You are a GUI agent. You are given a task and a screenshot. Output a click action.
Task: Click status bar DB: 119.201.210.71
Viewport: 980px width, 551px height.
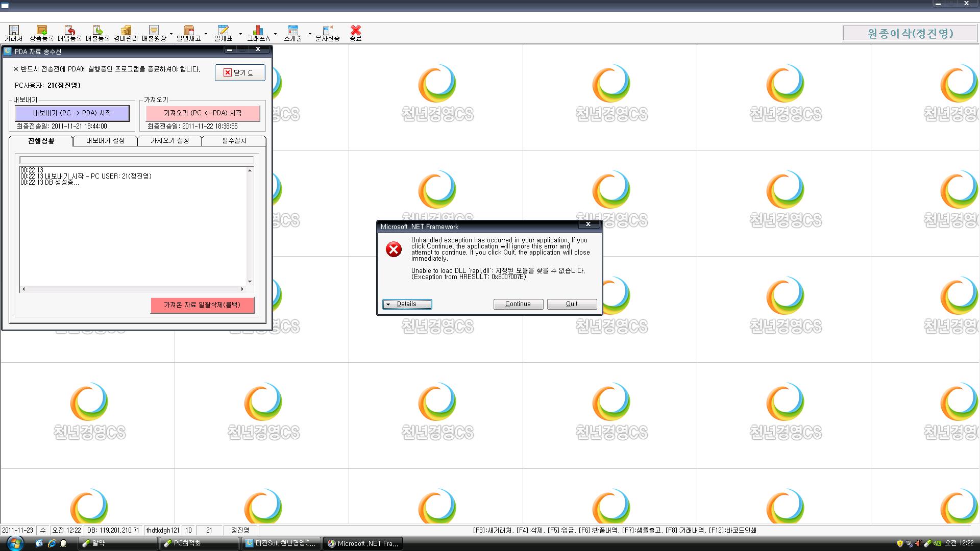(x=113, y=531)
